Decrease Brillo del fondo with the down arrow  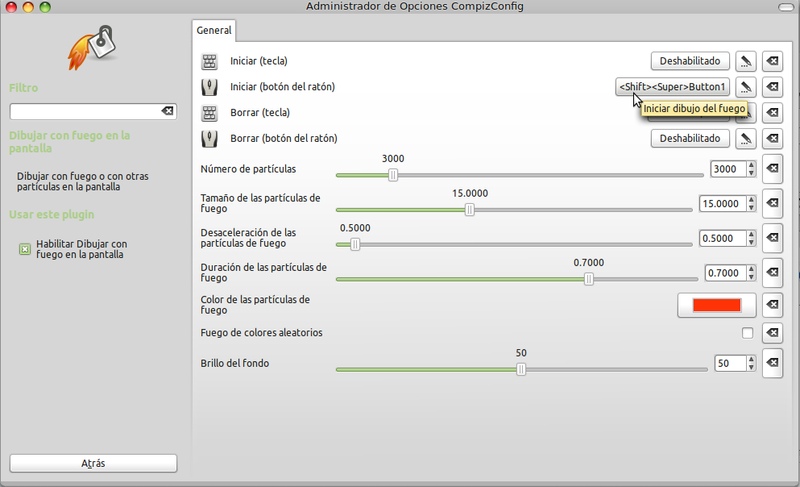coord(751,368)
